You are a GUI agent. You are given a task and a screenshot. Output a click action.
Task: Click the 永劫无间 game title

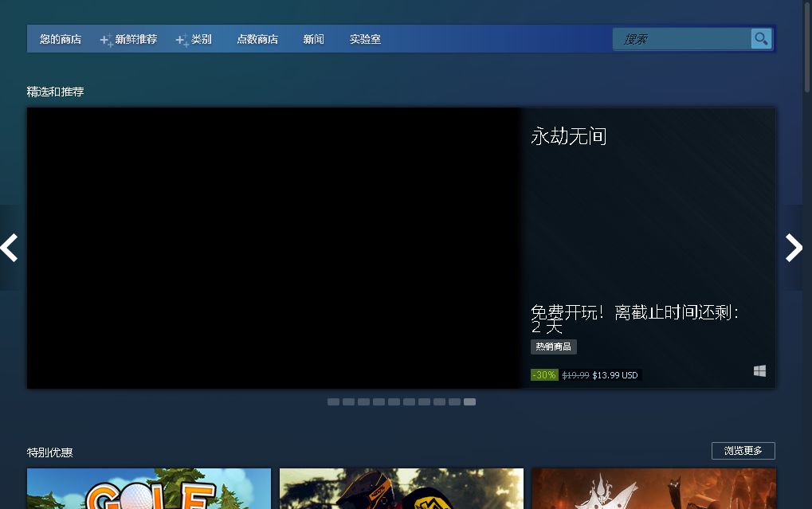coord(569,136)
